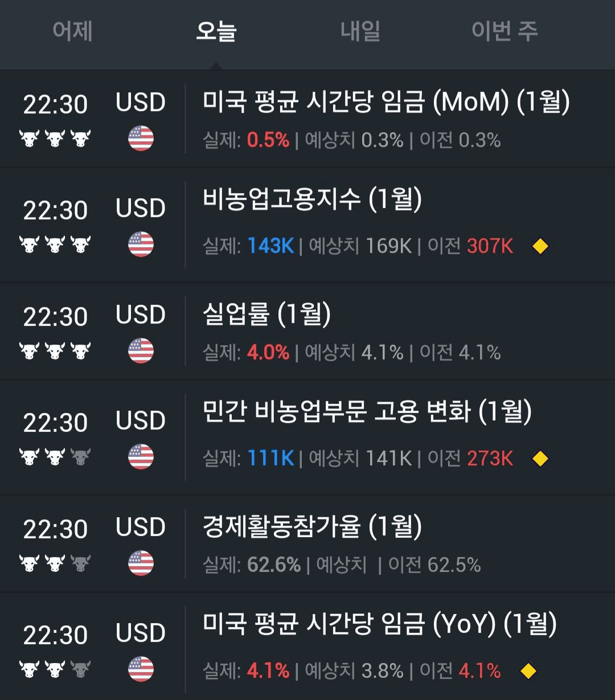The width and height of the screenshot is (615, 700).
Task: Open the 내일 tab
Action: (x=360, y=31)
